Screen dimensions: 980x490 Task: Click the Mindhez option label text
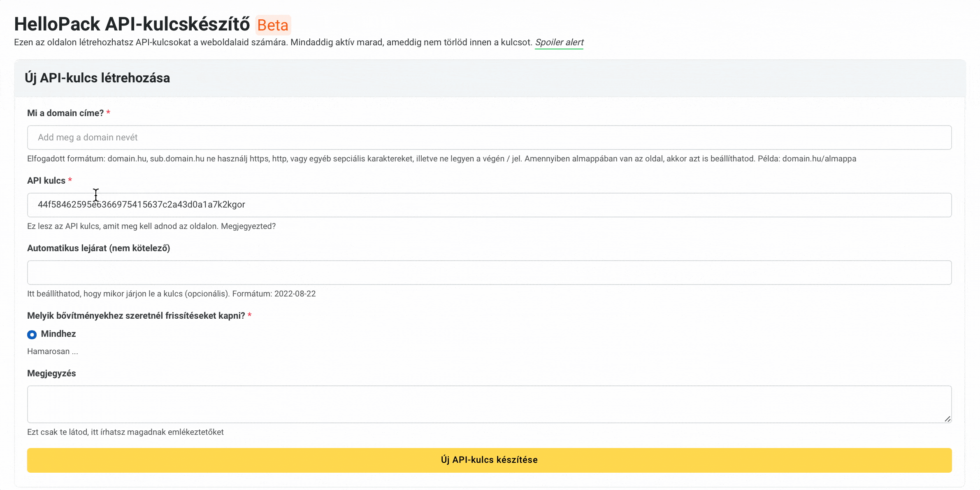(x=58, y=334)
